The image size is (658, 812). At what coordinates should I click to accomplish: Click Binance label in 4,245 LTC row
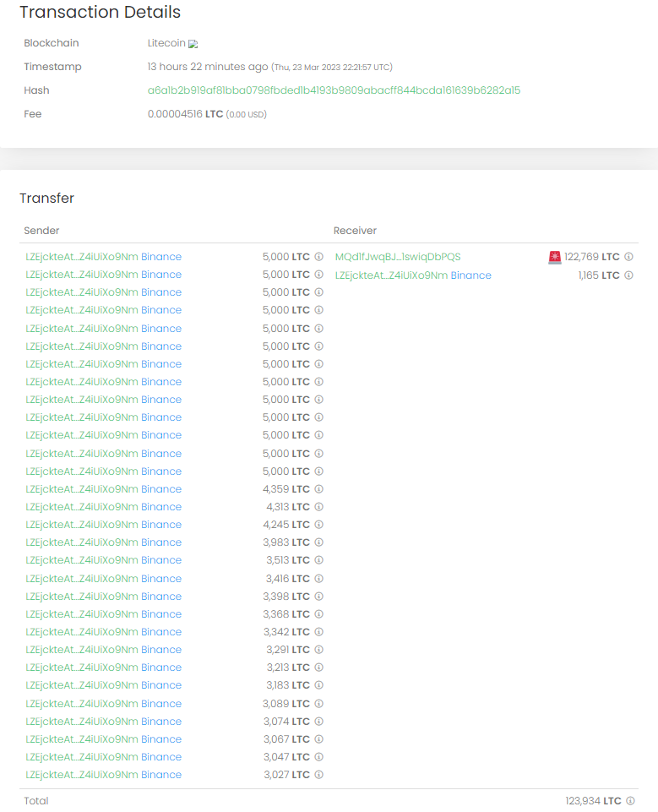tap(161, 525)
